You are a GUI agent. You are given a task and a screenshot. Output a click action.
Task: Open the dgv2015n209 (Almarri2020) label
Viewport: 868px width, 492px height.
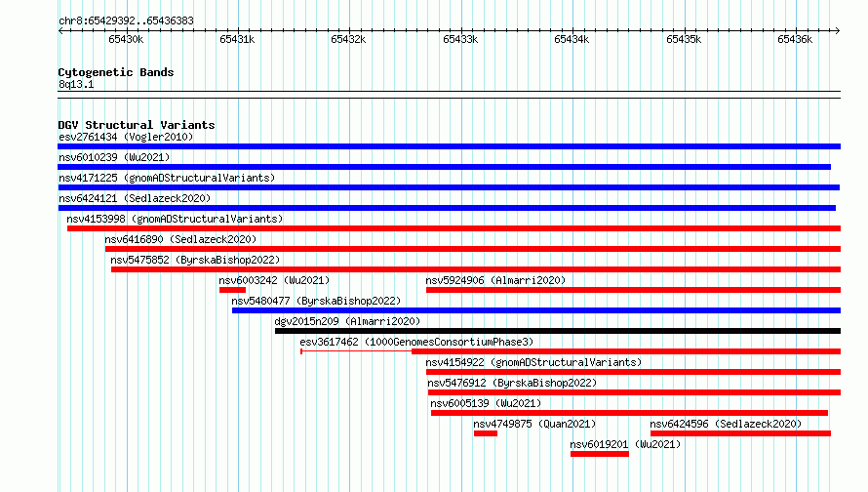tap(347, 321)
